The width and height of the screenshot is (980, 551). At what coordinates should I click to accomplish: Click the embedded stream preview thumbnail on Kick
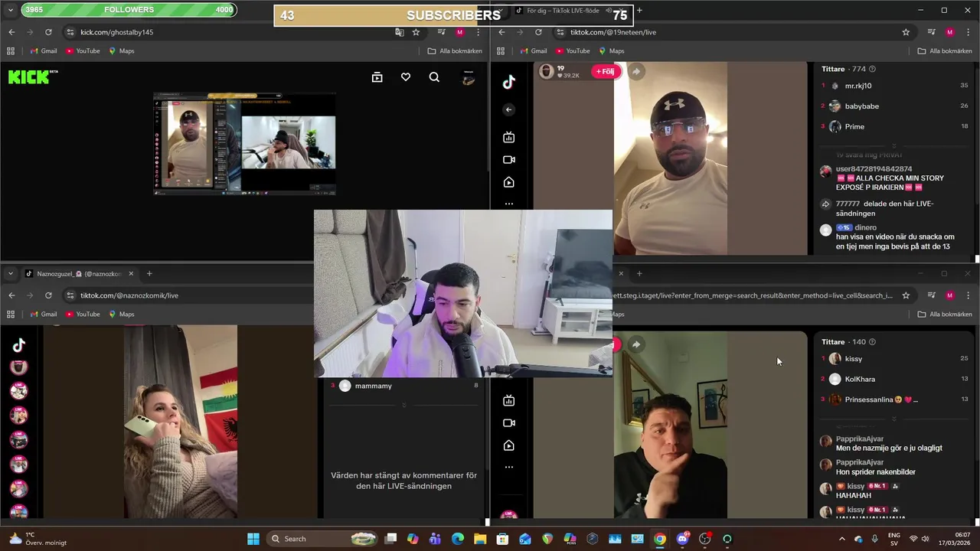pos(245,144)
